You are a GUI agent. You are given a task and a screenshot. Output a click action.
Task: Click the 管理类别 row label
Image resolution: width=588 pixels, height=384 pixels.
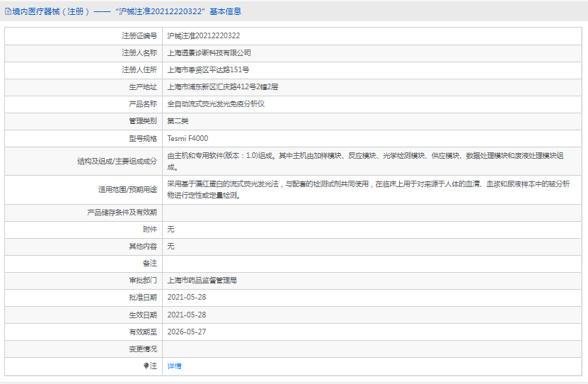143,121
